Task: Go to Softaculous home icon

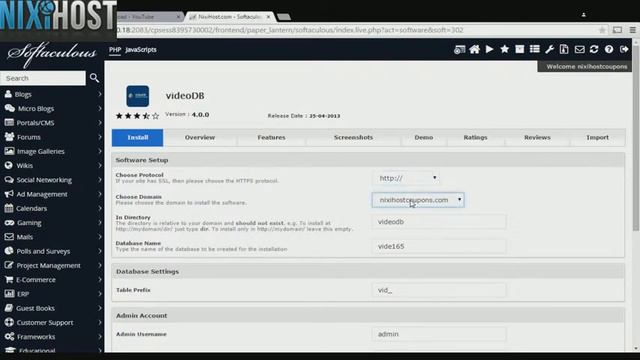Action: click(474, 50)
